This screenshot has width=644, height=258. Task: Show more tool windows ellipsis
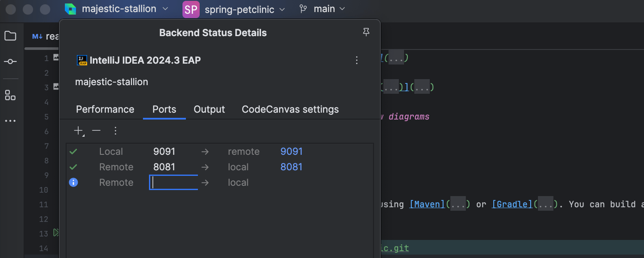coord(10,121)
